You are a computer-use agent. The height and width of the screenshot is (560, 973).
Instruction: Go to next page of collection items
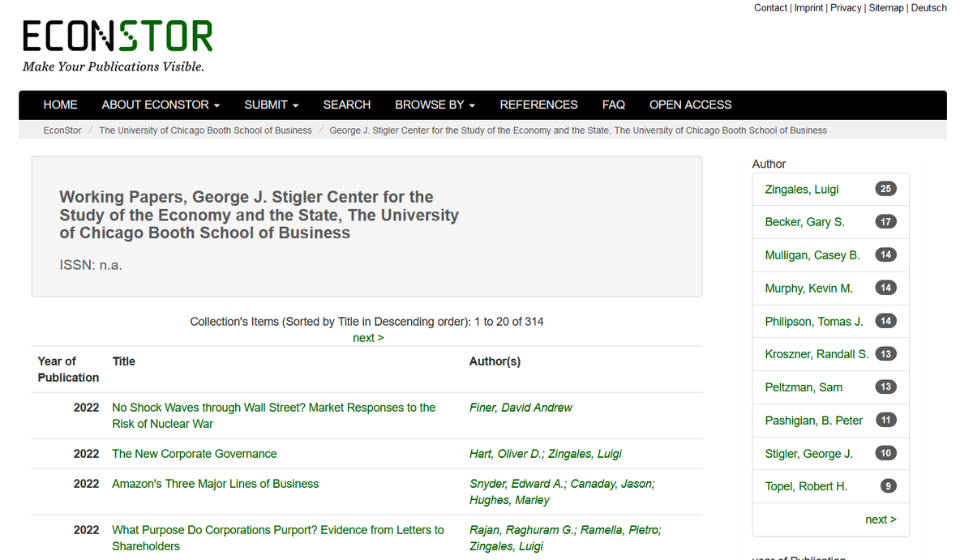pos(368,337)
